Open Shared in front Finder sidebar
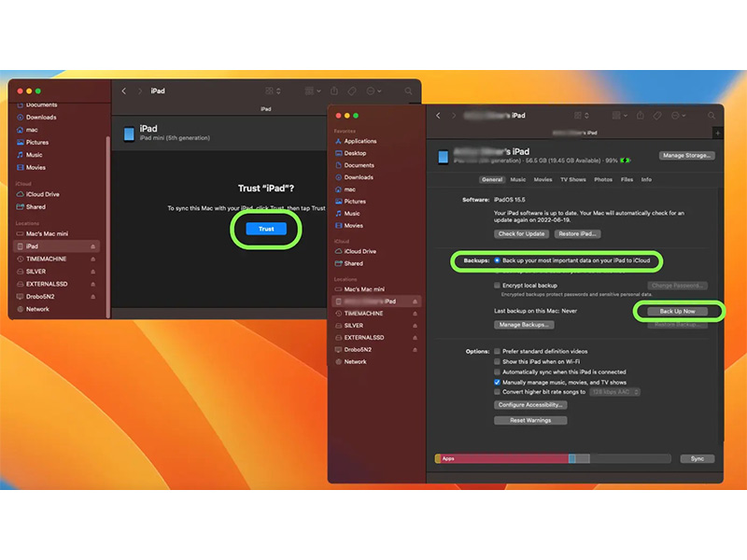 pos(353,263)
